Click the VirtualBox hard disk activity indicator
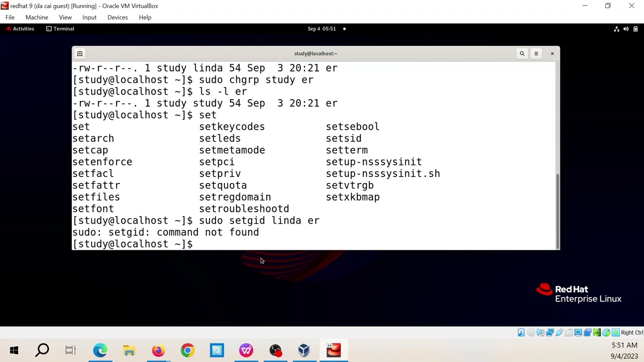This screenshot has height=362, width=644. pos(521,332)
